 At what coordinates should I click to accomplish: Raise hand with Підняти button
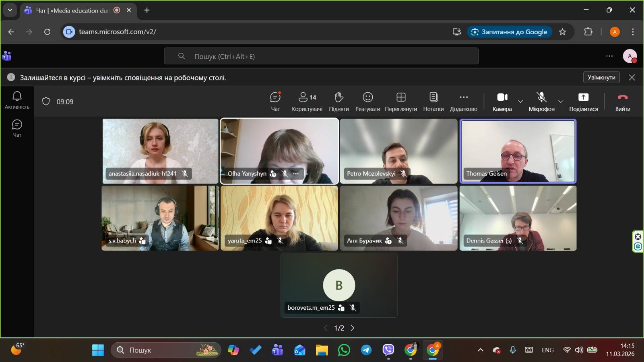(x=339, y=101)
